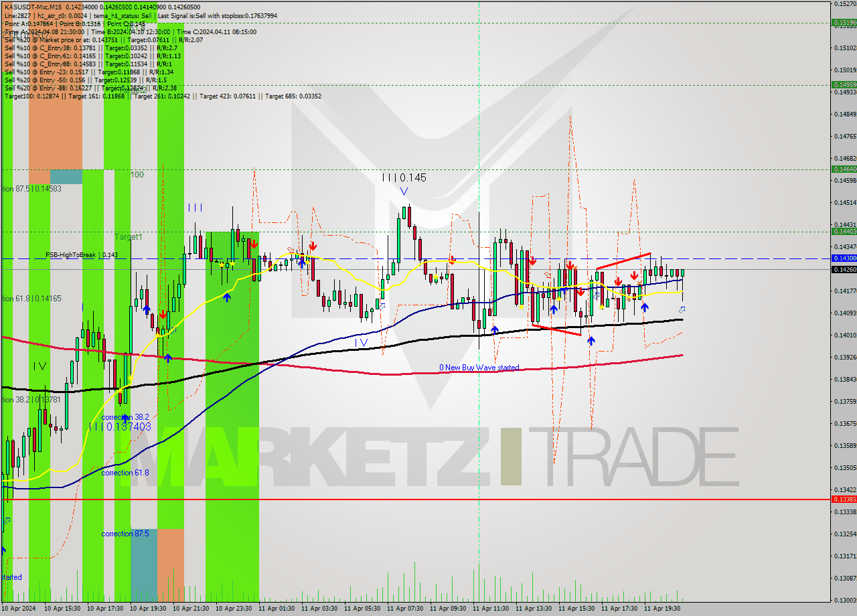The width and height of the screenshot is (857, 616).
Task: Click the '11 Apr 11:30' time label
Action: click(490, 609)
